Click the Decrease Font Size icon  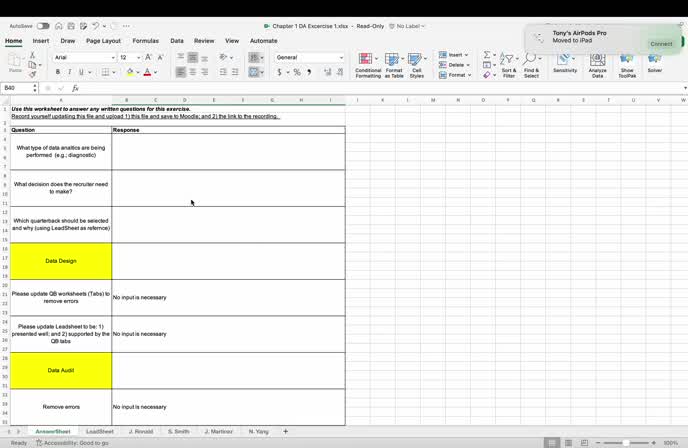(x=160, y=57)
